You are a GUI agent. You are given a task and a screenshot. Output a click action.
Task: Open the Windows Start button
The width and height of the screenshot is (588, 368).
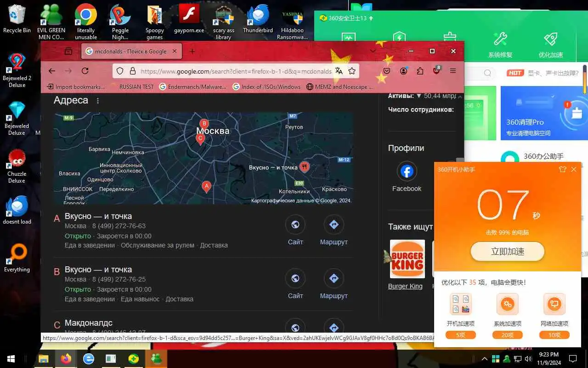(x=11, y=359)
